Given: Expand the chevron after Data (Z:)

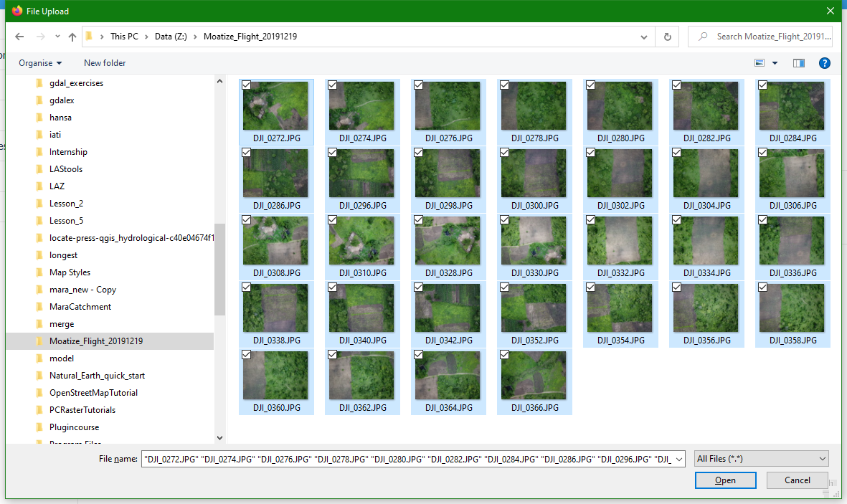Looking at the screenshot, I should coord(195,37).
